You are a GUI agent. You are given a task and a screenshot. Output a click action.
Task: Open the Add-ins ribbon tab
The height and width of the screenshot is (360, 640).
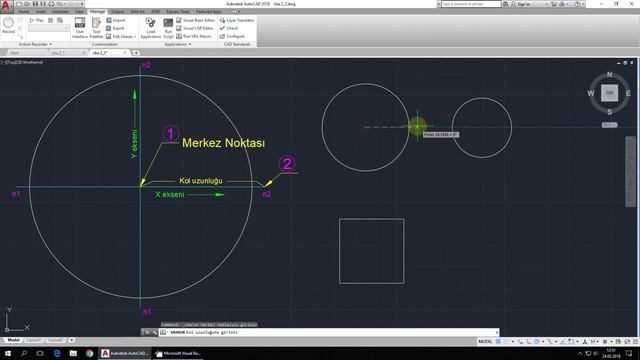tap(137, 11)
